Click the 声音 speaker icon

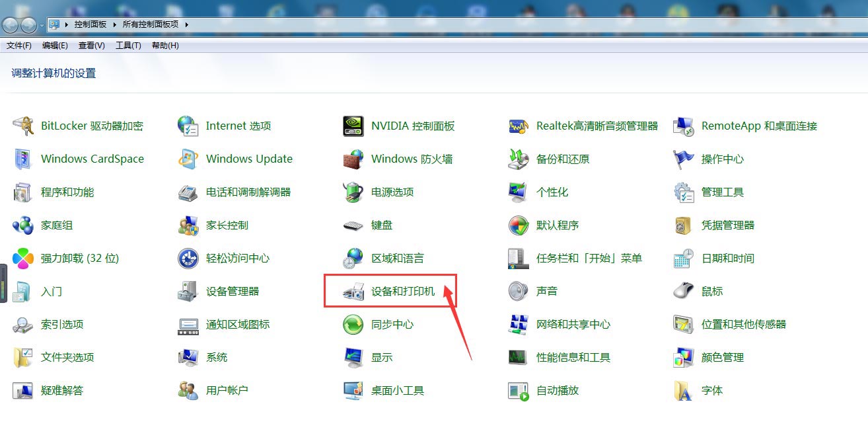tap(519, 291)
